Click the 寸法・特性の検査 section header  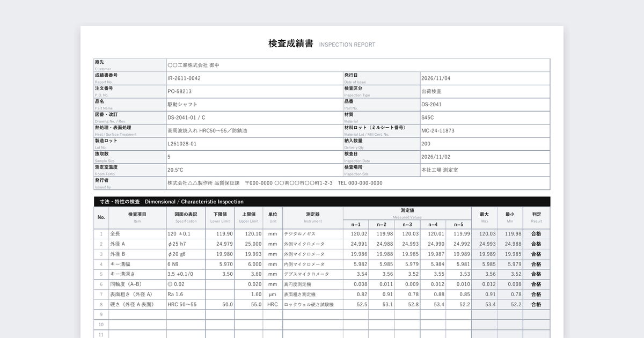pos(322,202)
